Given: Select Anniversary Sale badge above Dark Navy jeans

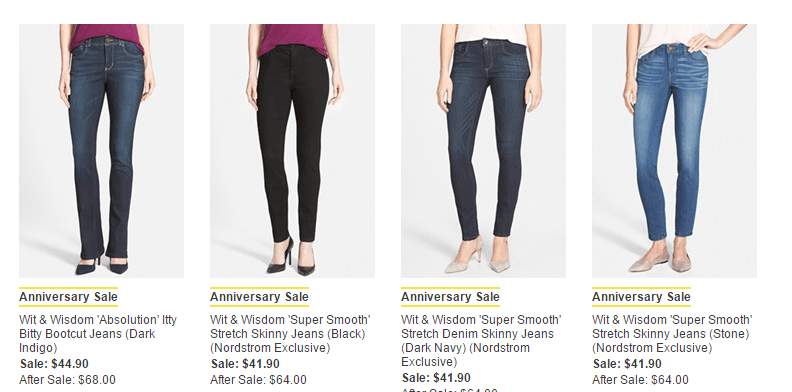Looking at the screenshot, I should click(450, 297).
